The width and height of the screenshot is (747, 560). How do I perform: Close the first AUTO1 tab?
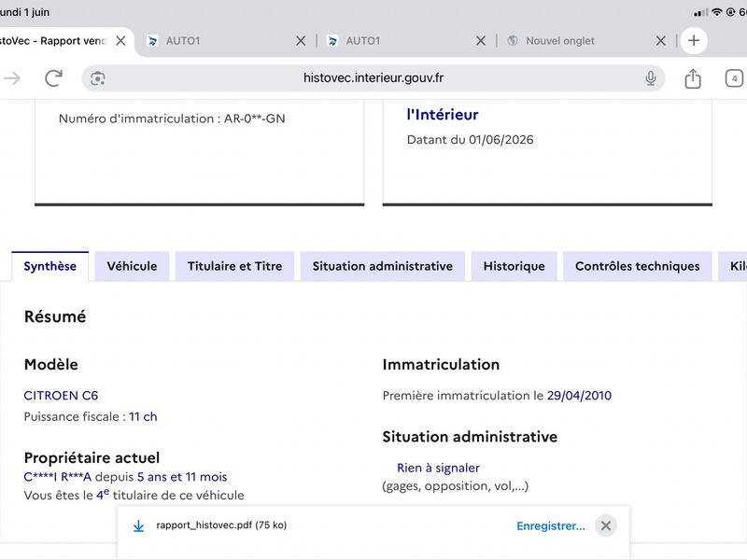click(301, 41)
